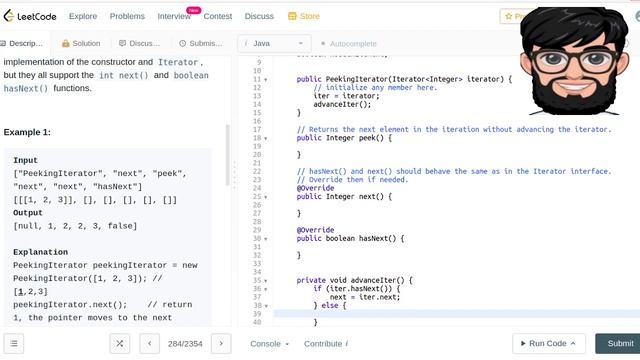Expand the Console panel
Image resolution: width=640 pixels, height=360 pixels.
(x=269, y=344)
